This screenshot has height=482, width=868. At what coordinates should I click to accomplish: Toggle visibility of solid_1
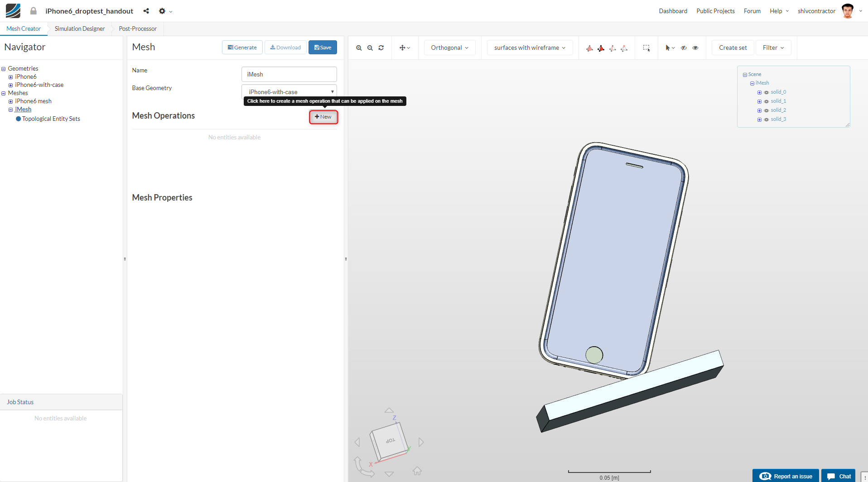pos(767,101)
